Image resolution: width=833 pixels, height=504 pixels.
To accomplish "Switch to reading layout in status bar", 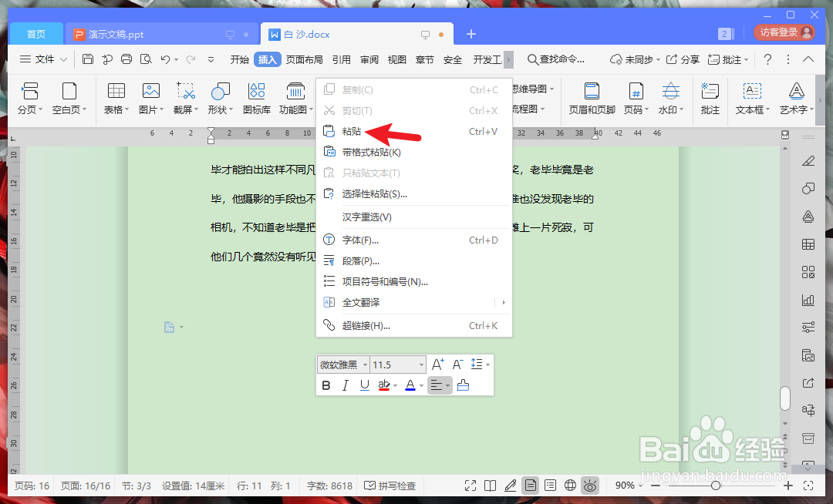I will 491,486.
